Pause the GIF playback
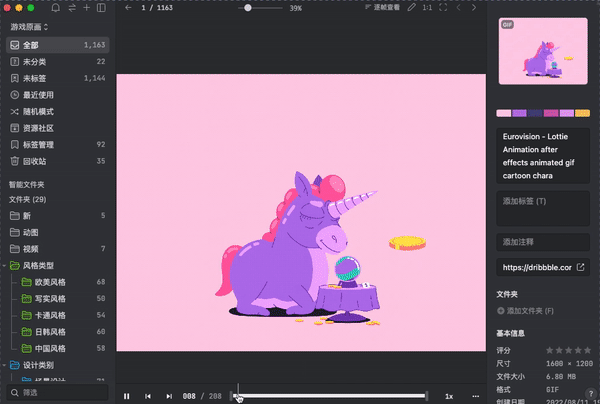600x404 pixels. [x=127, y=396]
